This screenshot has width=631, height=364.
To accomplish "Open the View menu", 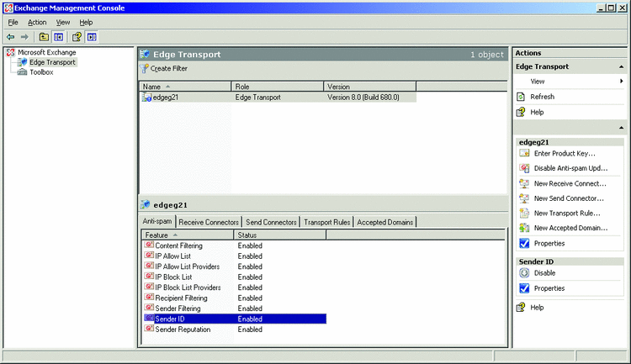I will coord(63,23).
